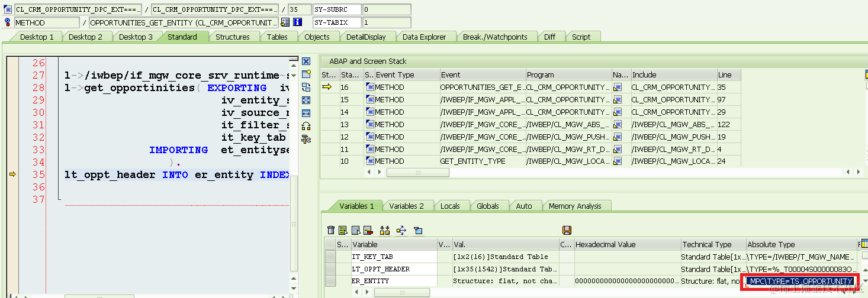Switch to the Desktop 1 tab

tap(37, 37)
